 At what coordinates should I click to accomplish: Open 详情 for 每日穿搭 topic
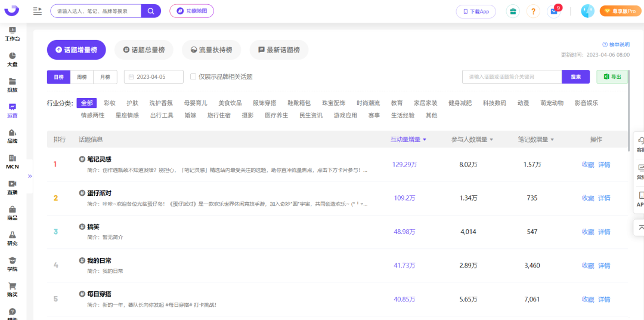click(604, 300)
